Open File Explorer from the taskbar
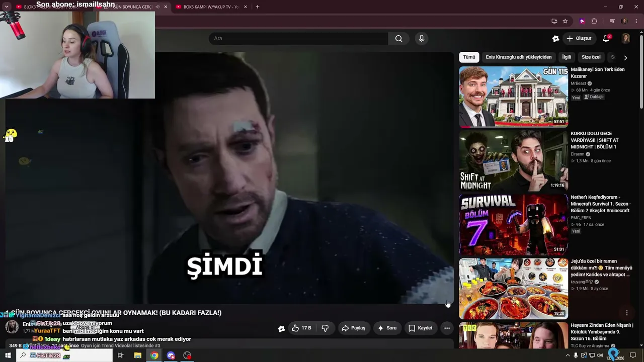Image resolution: width=644 pixels, height=362 pixels. pos(137,355)
